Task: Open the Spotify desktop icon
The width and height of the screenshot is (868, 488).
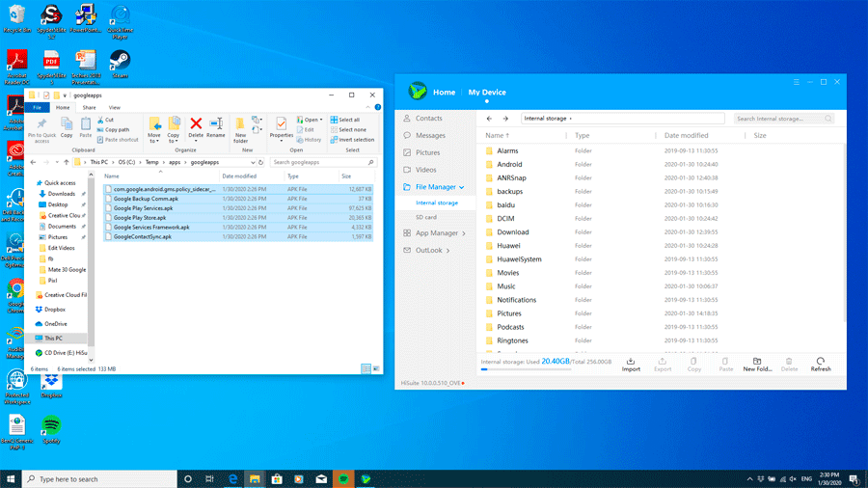Action: coord(51,429)
